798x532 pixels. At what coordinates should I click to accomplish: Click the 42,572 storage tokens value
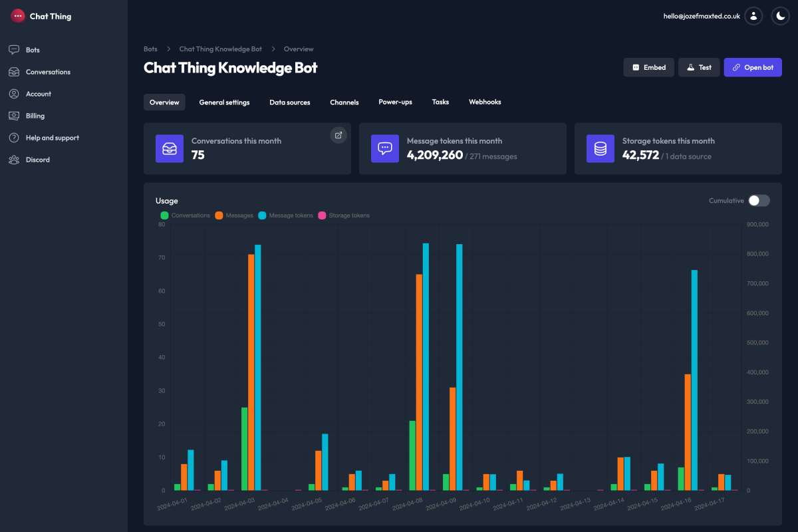coord(640,155)
